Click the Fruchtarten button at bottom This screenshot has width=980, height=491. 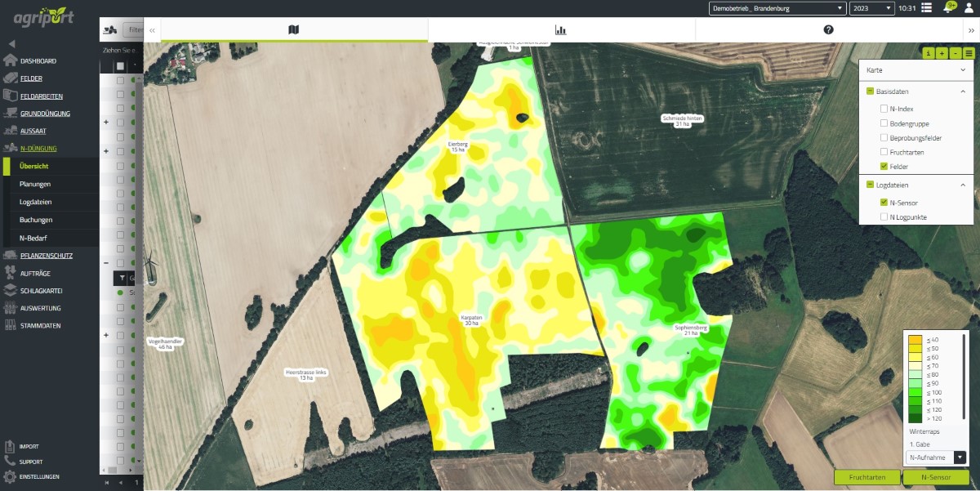(866, 477)
